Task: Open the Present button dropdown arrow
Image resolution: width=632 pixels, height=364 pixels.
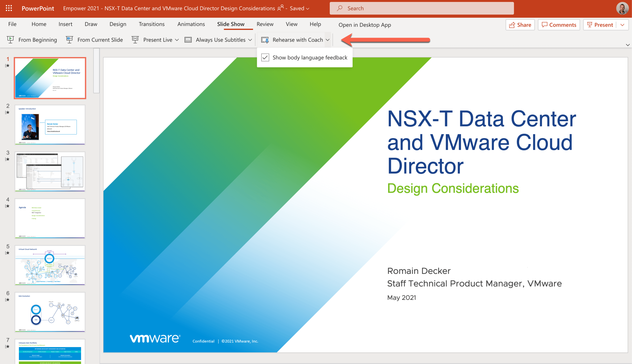Action: point(622,25)
